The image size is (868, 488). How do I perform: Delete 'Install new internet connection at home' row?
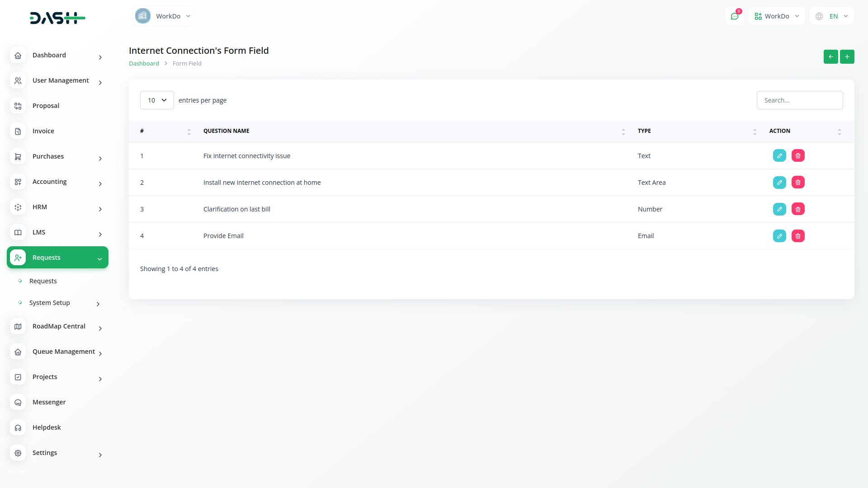(x=798, y=183)
